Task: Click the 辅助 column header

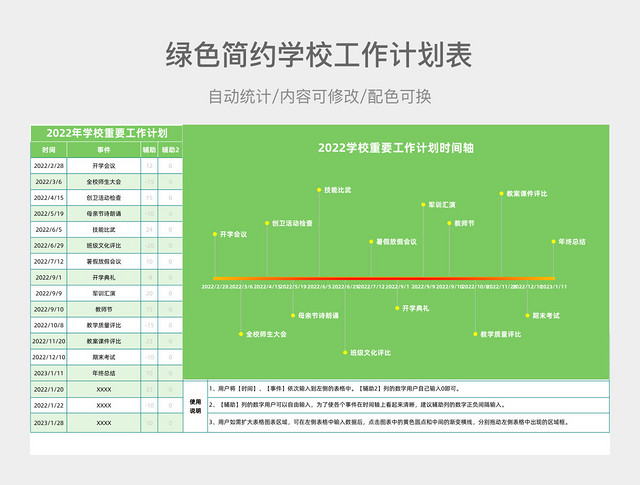Action: pyautogui.click(x=149, y=150)
